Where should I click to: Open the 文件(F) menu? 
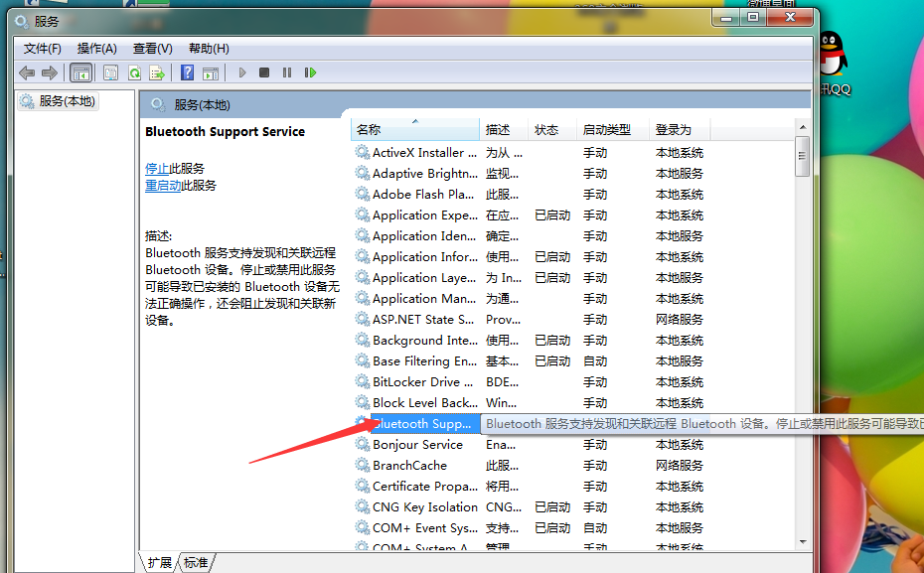click(x=42, y=49)
